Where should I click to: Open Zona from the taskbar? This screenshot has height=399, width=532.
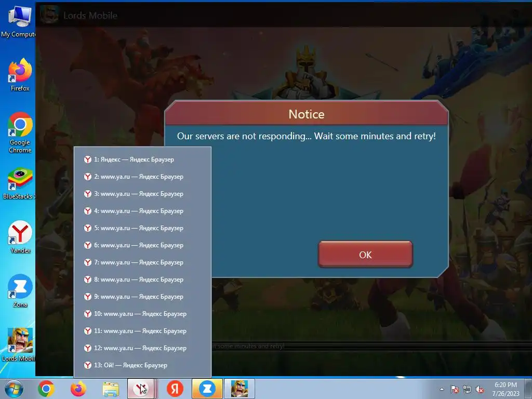tap(207, 389)
